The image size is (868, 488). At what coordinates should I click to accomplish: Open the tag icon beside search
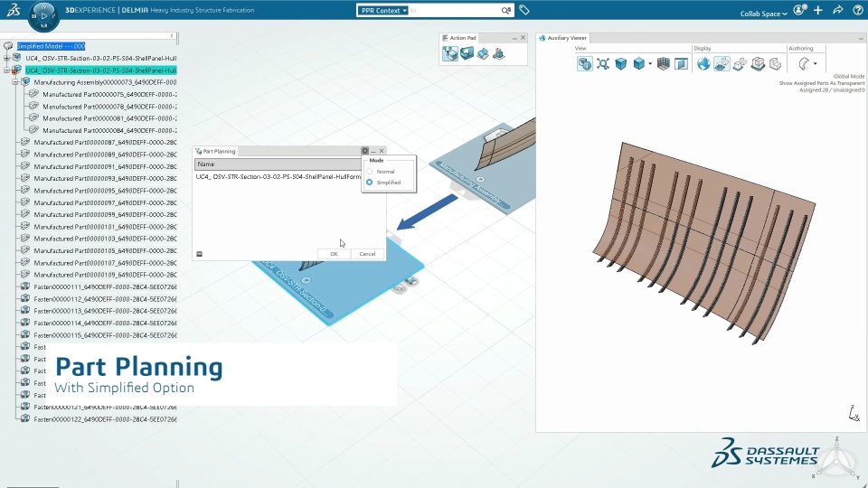point(524,10)
